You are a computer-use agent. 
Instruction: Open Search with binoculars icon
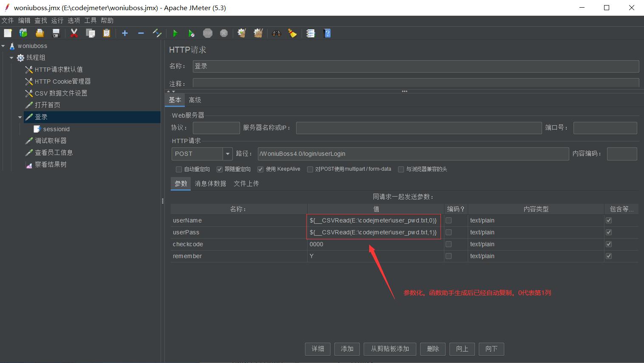(x=276, y=33)
